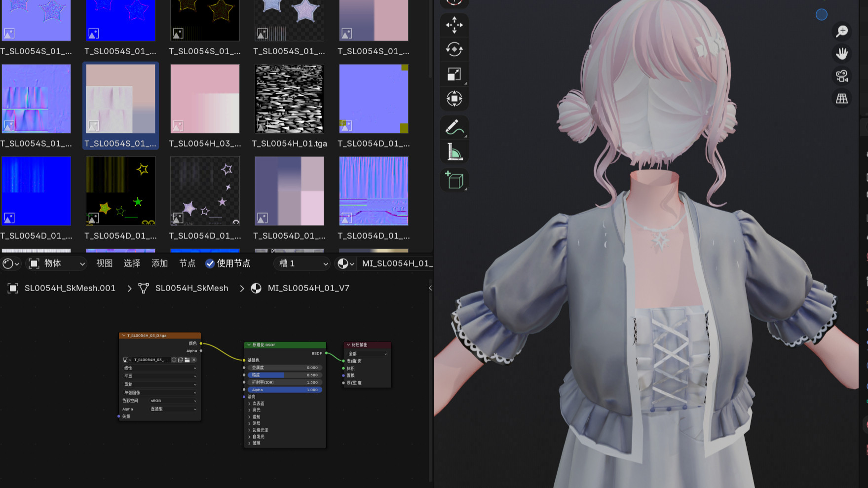The height and width of the screenshot is (488, 868).
Task: Select the T_SL0054H_01.tga thumbnail
Action: tap(289, 99)
